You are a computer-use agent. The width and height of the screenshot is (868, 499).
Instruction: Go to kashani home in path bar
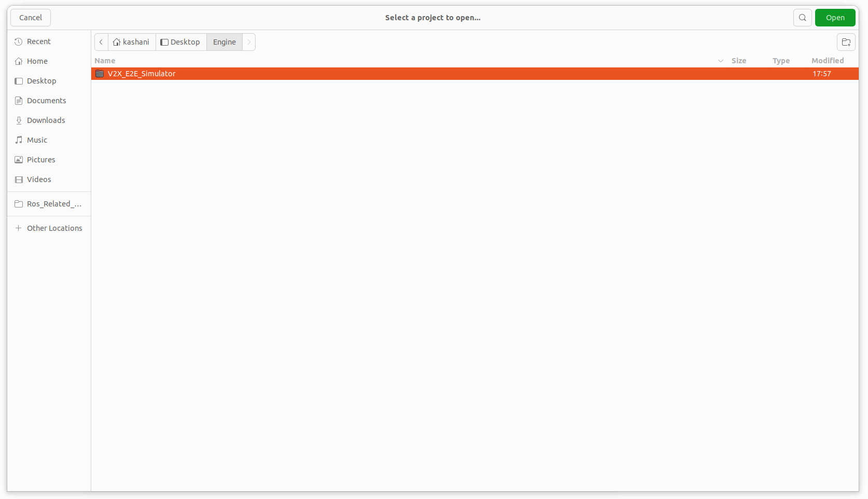[132, 42]
